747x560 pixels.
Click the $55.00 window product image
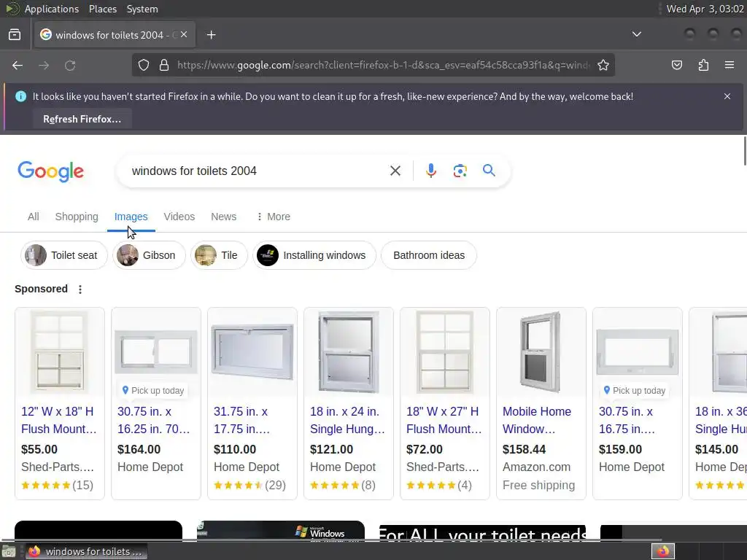click(x=60, y=352)
